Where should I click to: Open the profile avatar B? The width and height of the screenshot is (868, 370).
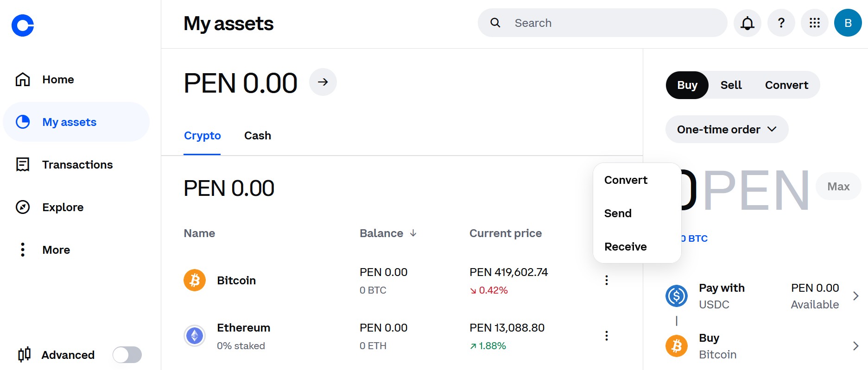click(x=848, y=23)
